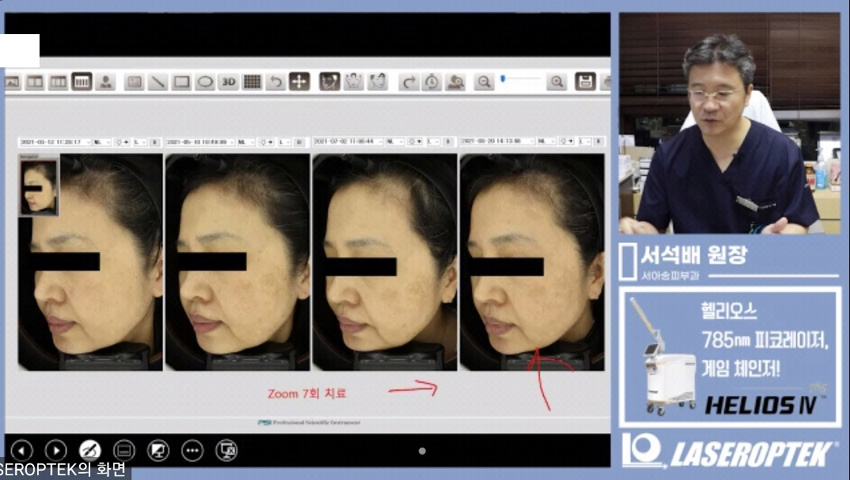Advance to the next slide

pos(56,450)
